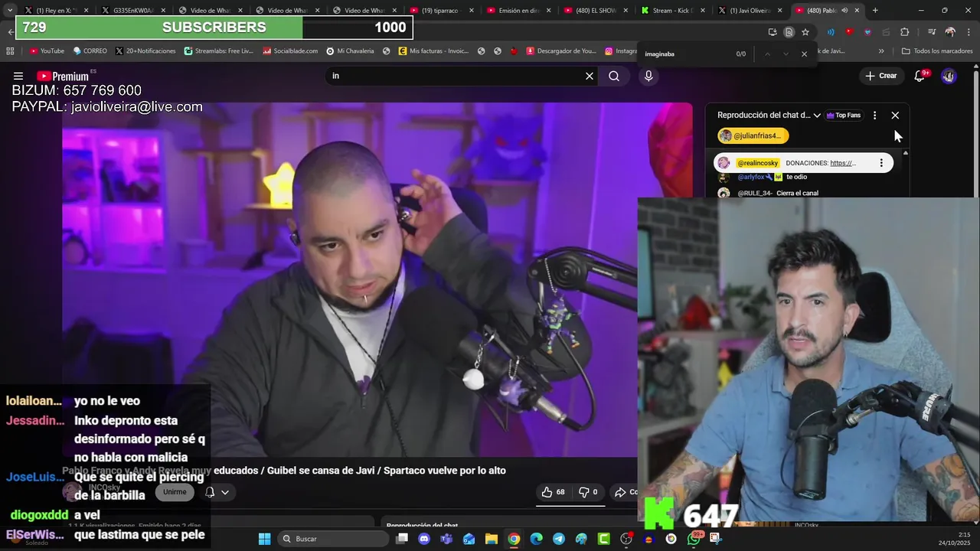Close the chat replay panel

click(895, 116)
